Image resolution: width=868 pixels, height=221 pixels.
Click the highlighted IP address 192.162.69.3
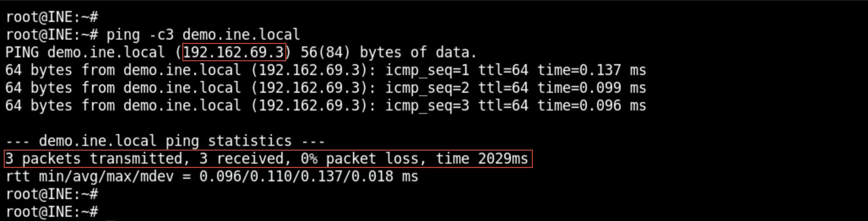tap(234, 52)
